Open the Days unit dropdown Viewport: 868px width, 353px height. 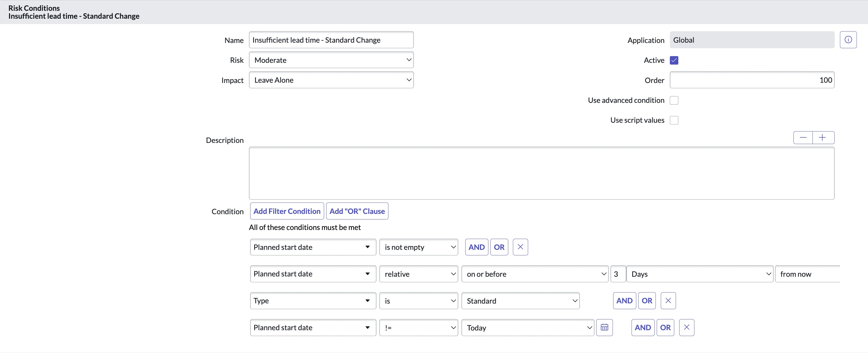tap(700, 274)
